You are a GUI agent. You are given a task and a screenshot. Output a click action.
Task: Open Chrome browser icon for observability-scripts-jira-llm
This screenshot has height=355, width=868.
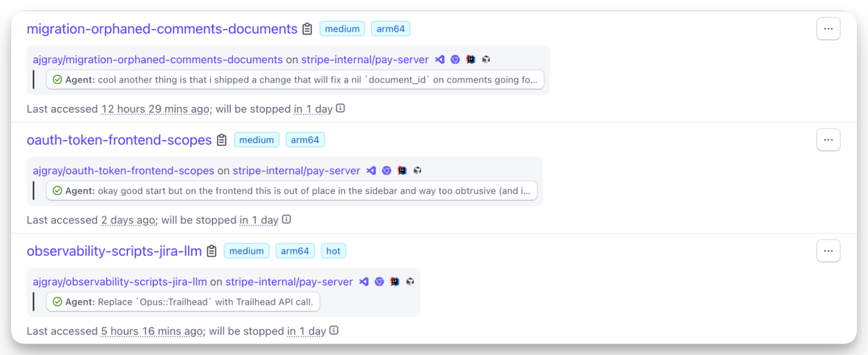[379, 281]
